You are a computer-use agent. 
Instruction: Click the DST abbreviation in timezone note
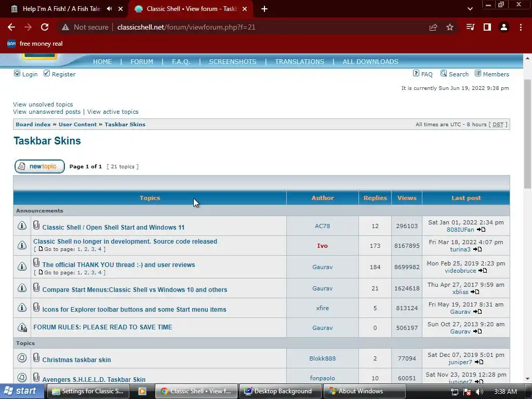pyautogui.click(x=498, y=125)
